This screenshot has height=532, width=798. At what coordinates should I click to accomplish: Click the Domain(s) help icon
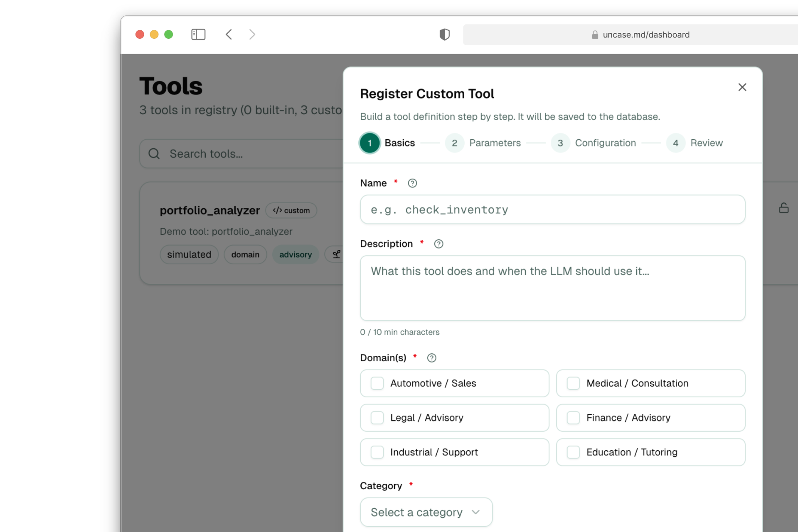[x=431, y=358]
